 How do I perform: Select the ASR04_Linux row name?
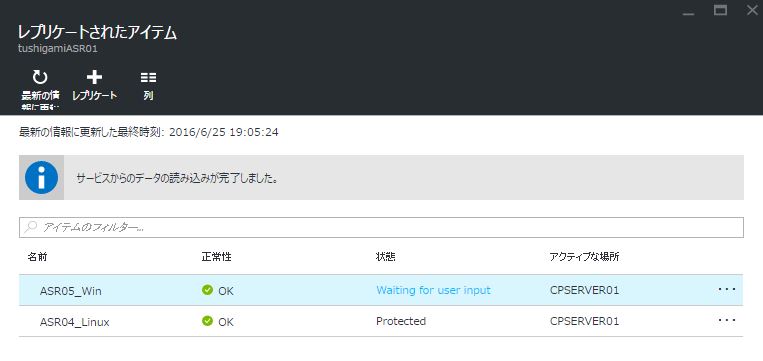[74, 322]
